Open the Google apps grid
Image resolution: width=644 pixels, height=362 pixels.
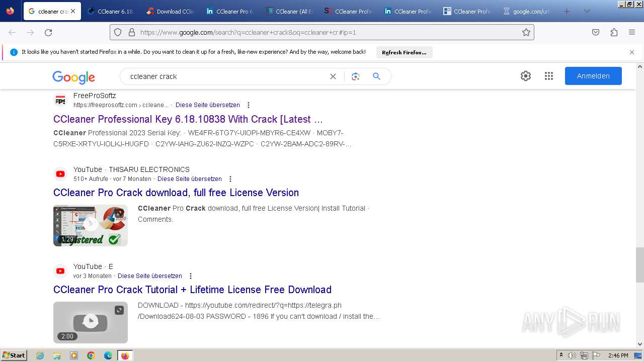pyautogui.click(x=549, y=76)
